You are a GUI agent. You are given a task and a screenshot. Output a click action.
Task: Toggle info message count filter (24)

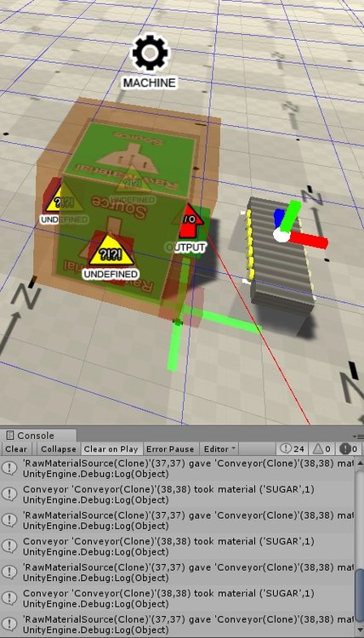292,449
